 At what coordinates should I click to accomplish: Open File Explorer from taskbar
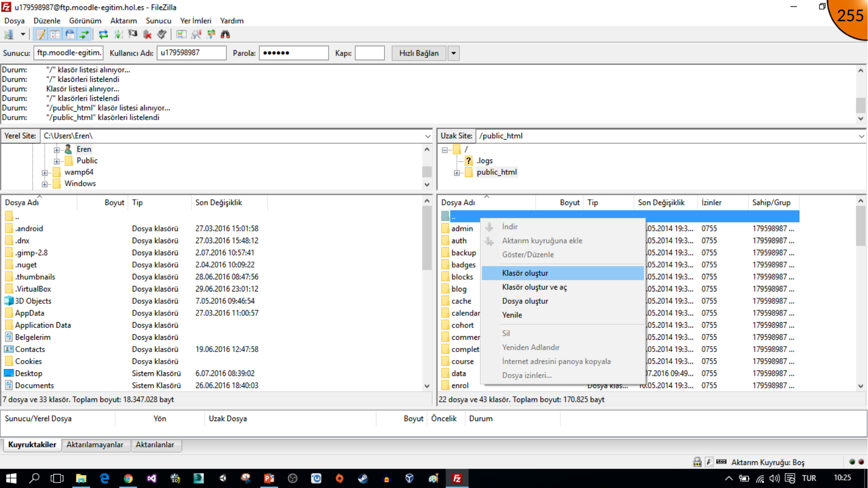[x=81, y=478]
